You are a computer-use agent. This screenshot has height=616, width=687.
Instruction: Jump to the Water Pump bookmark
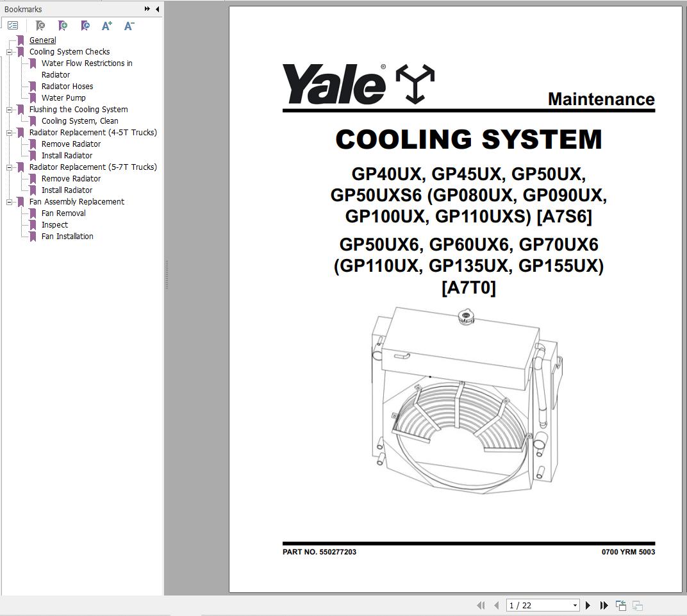[63, 97]
